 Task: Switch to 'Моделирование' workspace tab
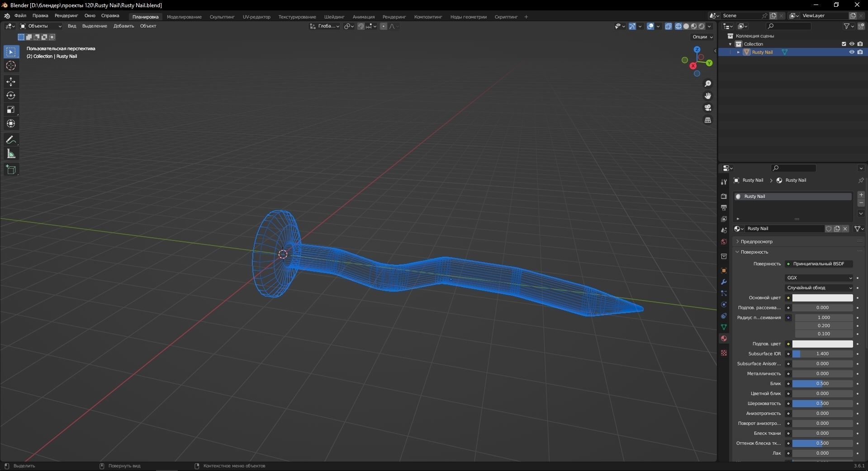[184, 17]
